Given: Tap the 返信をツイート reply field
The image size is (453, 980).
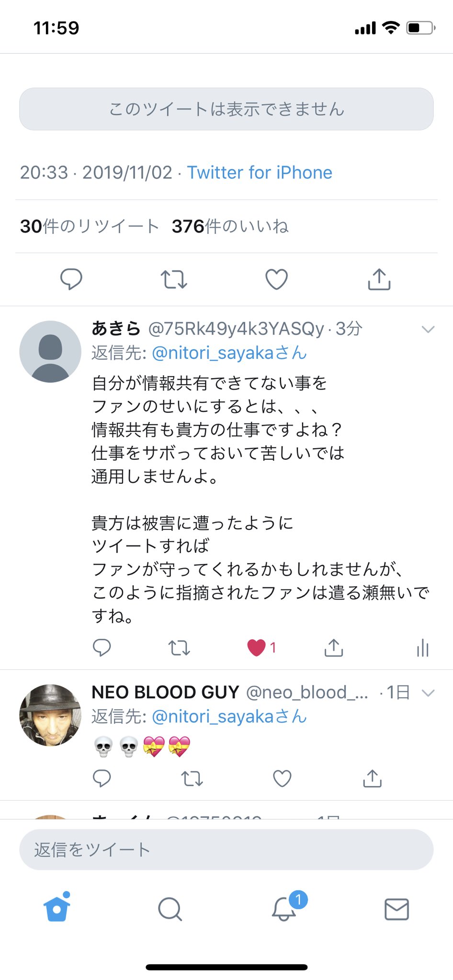Looking at the screenshot, I should 226,849.
